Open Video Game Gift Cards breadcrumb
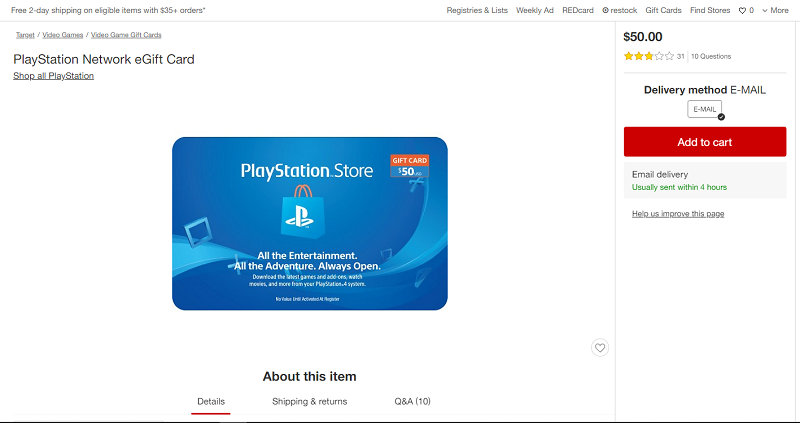The image size is (800, 423). 126,35
